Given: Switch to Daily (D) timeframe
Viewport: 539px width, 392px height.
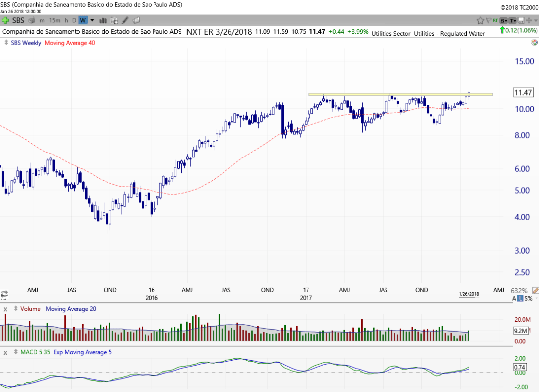Looking at the screenshot, I should [x=74, y=20].
